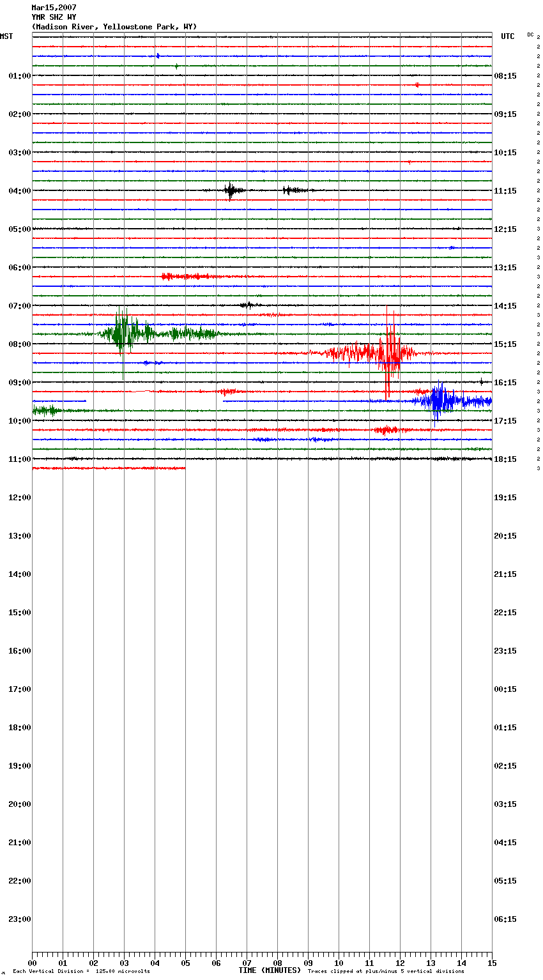Screen dimensions: 543x980
Task: Click the MST "21:00" hour label
Action: (x=20, y=843)
